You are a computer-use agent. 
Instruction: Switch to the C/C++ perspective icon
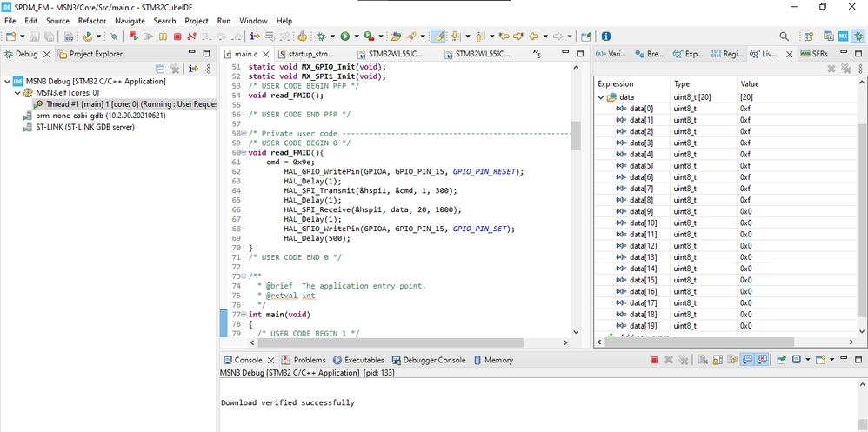coord(829,37)
